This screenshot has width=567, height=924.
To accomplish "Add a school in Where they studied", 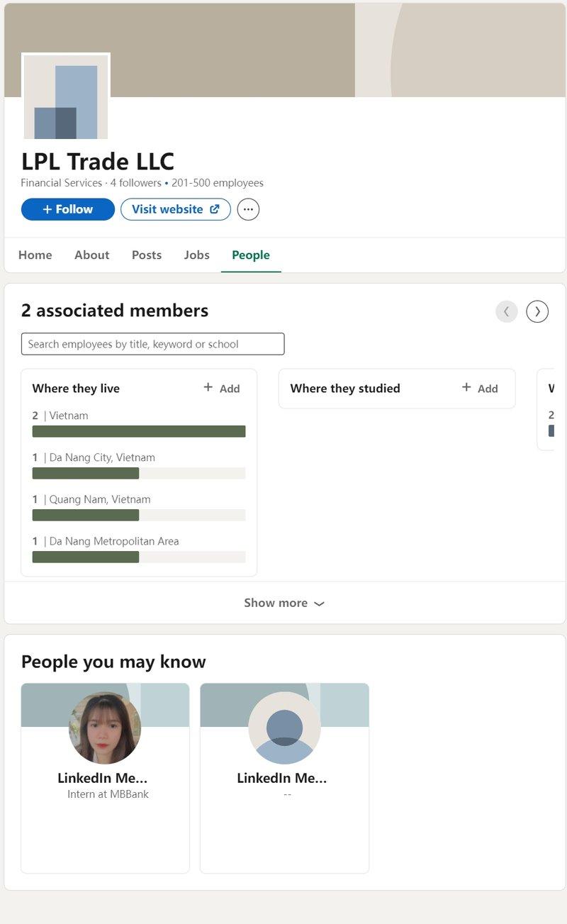I will coord(480,388).
